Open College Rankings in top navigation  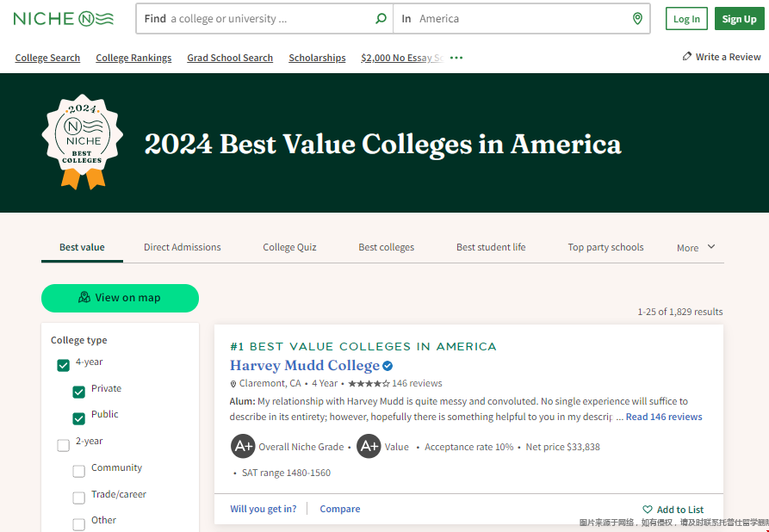pos(133,58)
